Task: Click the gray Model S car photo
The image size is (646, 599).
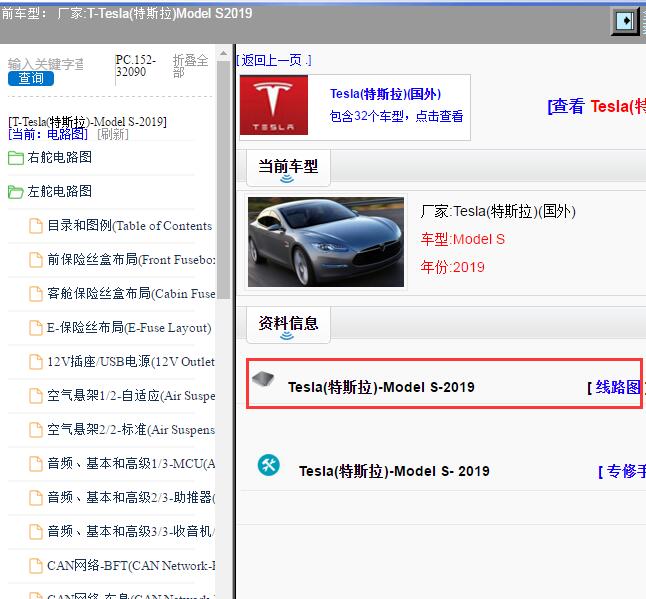Action: point(325,242)
